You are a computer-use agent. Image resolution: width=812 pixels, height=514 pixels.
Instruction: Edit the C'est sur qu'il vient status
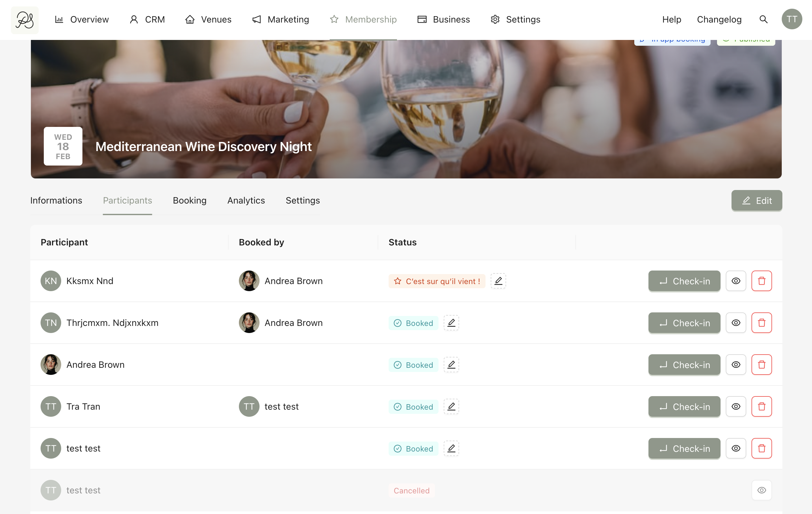tap(498, 281)
